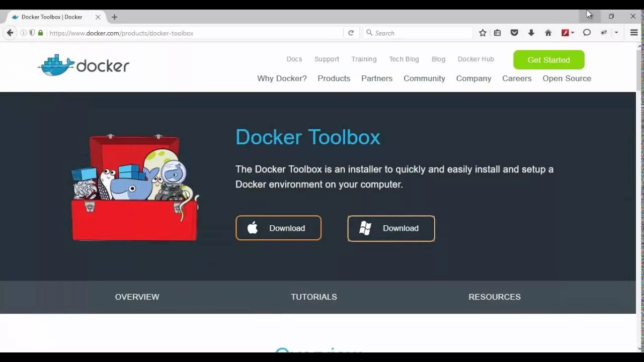Switch to the TUTORIALS tab
This screenshot has width=644, height=362.
(313, 297)
